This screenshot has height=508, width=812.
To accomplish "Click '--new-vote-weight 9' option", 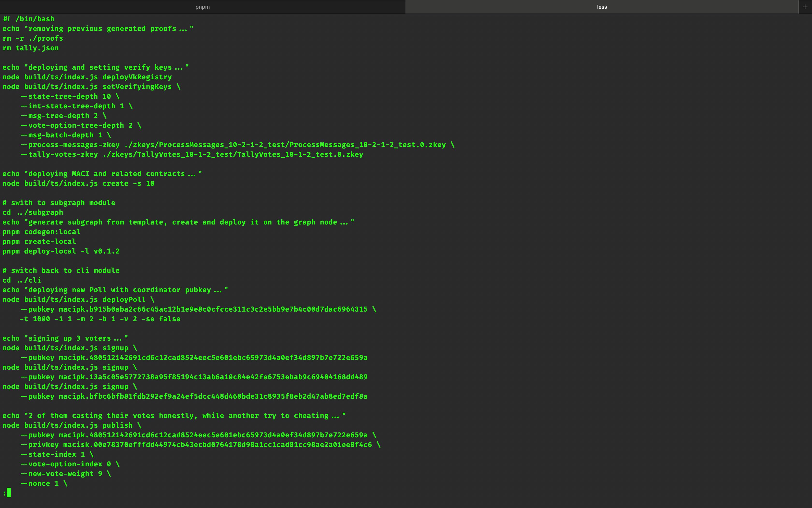I will click(66, 474).
